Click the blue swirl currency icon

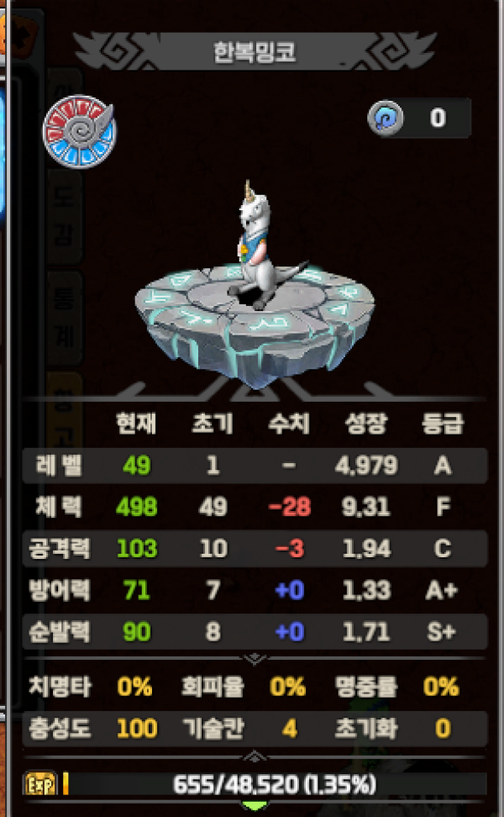[x=386, y=119]
